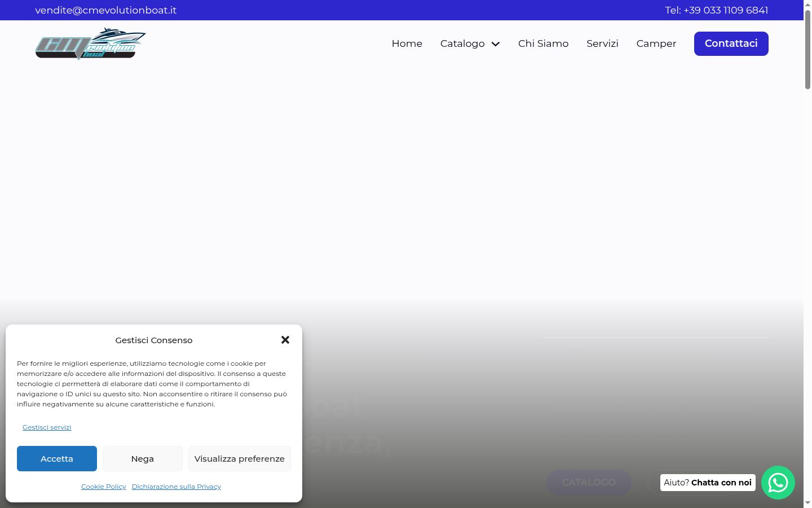812x508 pixels.
Task: Click the Aiuto? Chatta con noi label
Action: tap(708, 483)
